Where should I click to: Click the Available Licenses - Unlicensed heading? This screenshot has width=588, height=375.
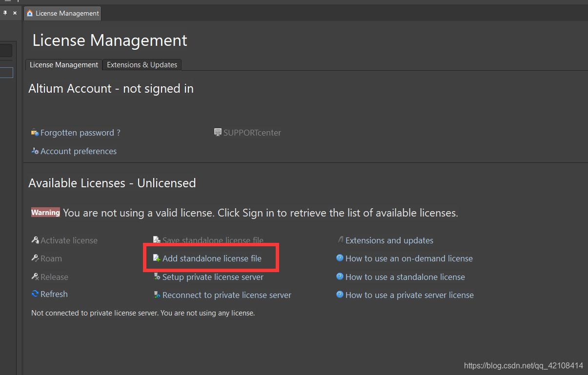(112, 183)
